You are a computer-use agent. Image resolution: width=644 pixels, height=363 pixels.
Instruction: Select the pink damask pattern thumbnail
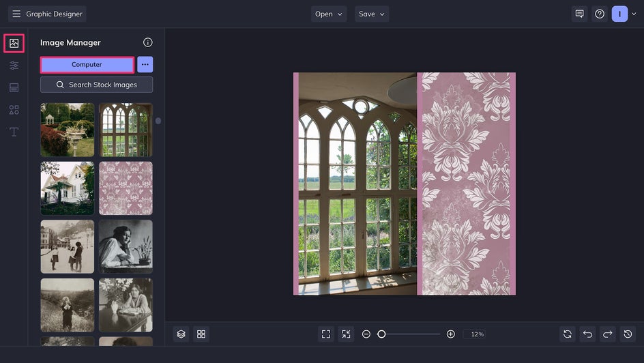[x=126, y=188]
